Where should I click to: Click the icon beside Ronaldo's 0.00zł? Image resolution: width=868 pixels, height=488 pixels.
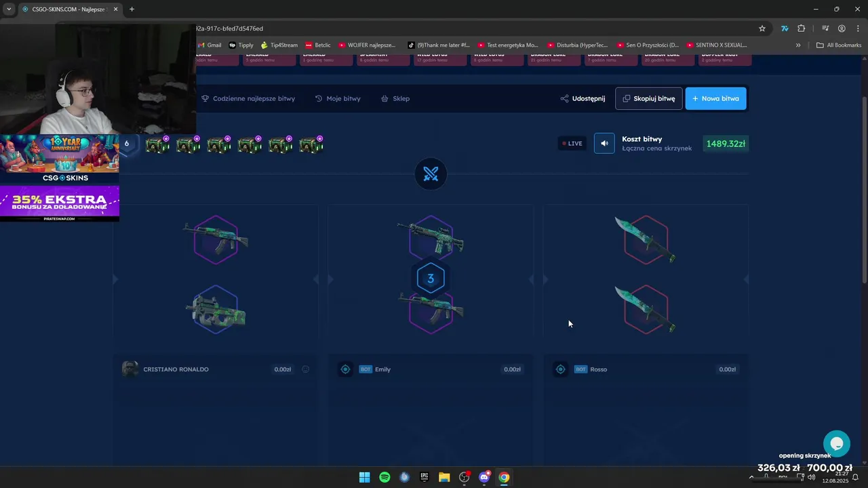(305, 369)
